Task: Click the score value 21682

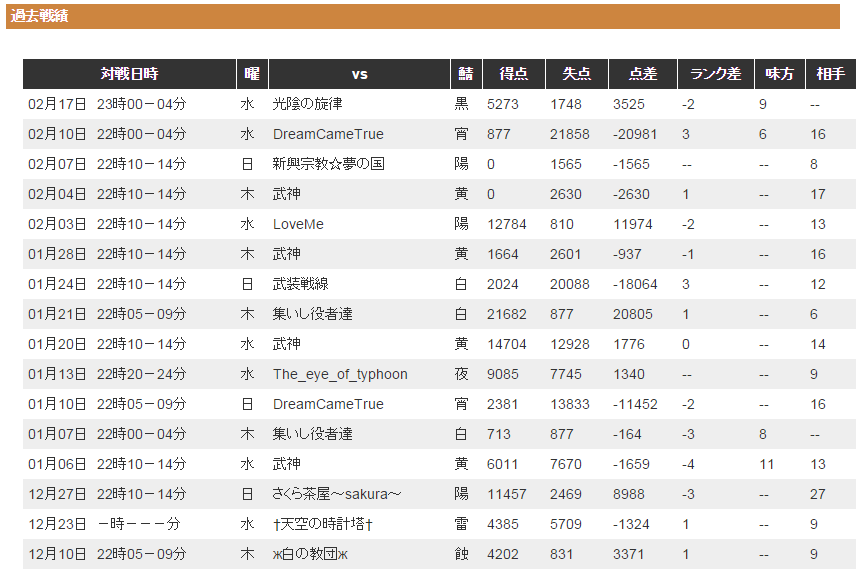Action: tap(507, 314)
